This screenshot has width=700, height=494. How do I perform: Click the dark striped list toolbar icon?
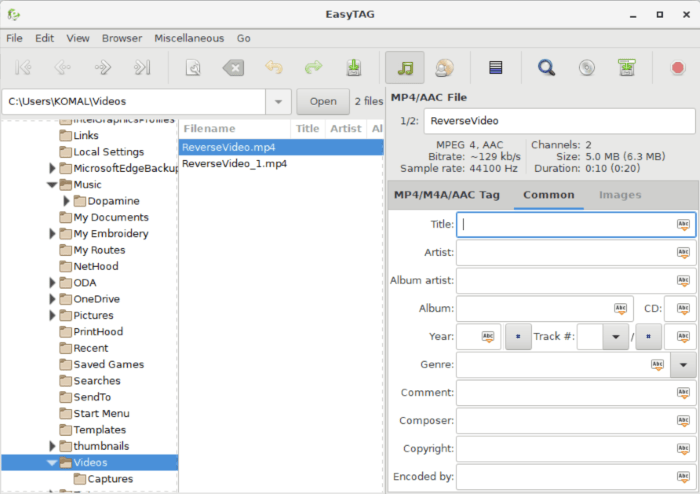tap(494, 68)
